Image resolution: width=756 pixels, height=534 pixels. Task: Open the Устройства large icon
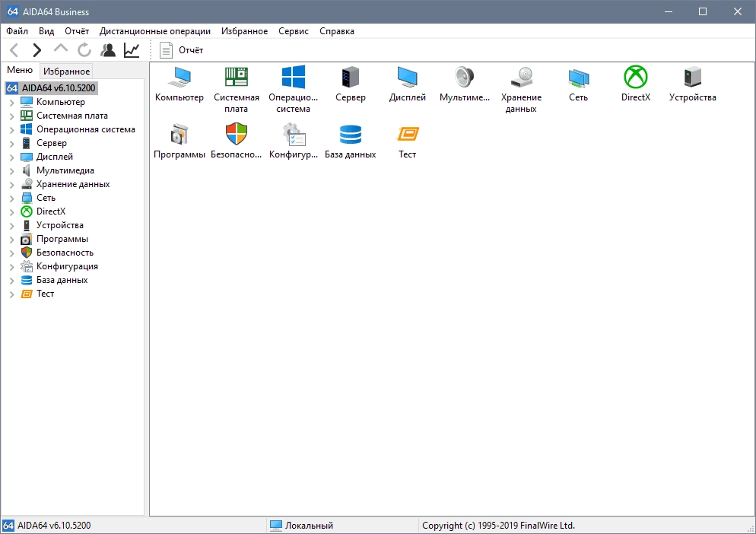pos(692,78)
